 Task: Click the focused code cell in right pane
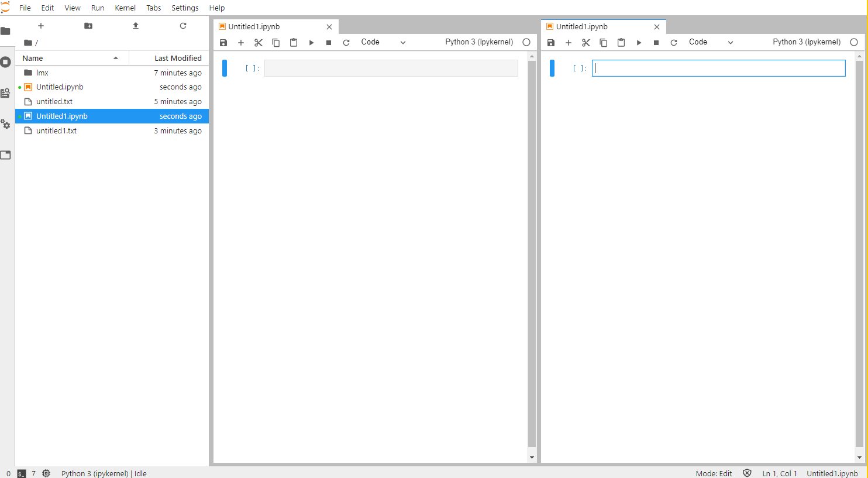pyautogui.click(x=719, y=68)
